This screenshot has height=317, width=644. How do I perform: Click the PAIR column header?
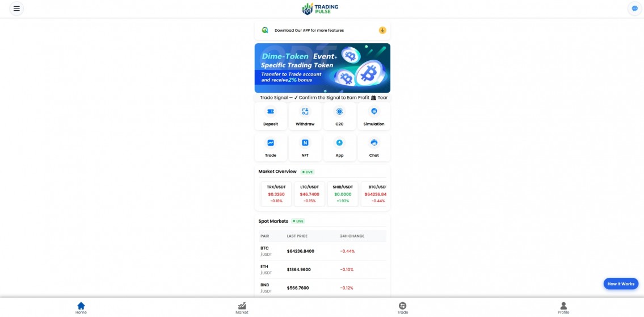[265, 236]
